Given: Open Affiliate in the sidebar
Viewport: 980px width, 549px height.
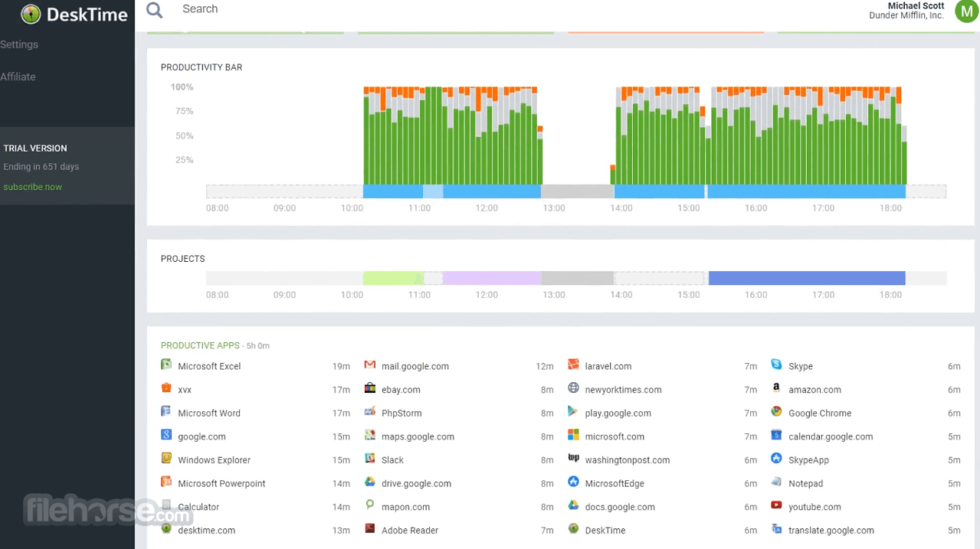Looking at the screenshot, I should (x=18, y=77).
